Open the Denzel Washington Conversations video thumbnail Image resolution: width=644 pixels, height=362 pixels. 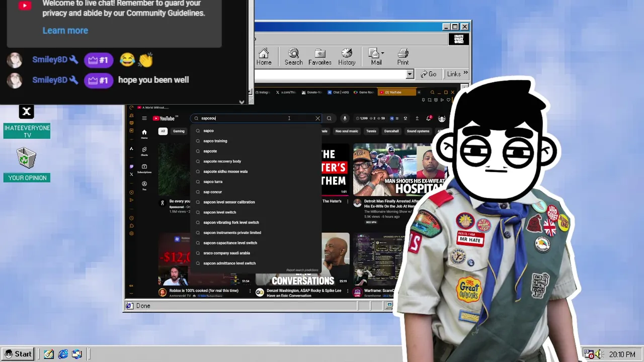[302, 259]
